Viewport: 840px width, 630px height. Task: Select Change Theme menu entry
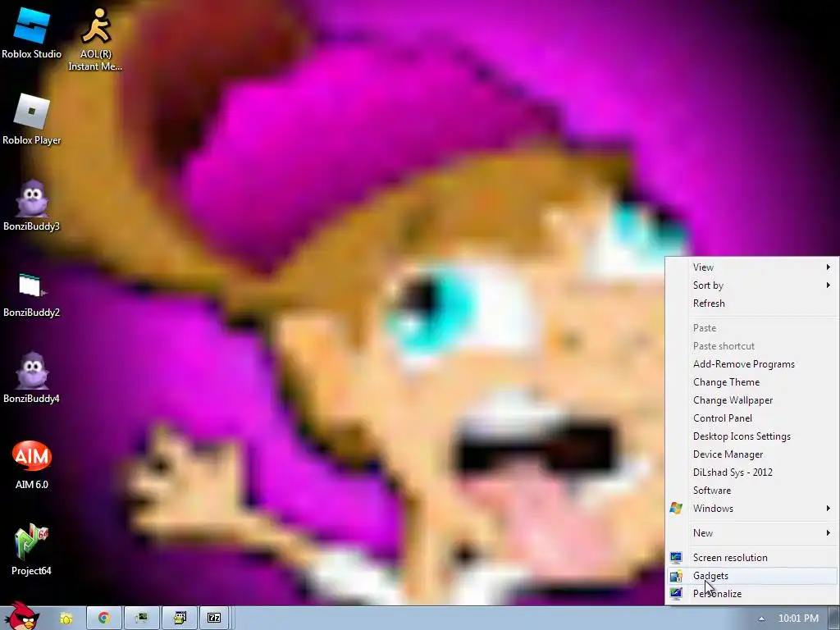pyautogui.click(x=751, y=382)
